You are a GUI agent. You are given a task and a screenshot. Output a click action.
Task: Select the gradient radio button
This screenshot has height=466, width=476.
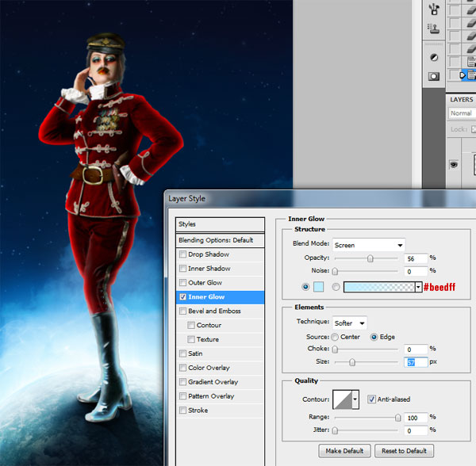pyautogui.click(x=336, y=287)
